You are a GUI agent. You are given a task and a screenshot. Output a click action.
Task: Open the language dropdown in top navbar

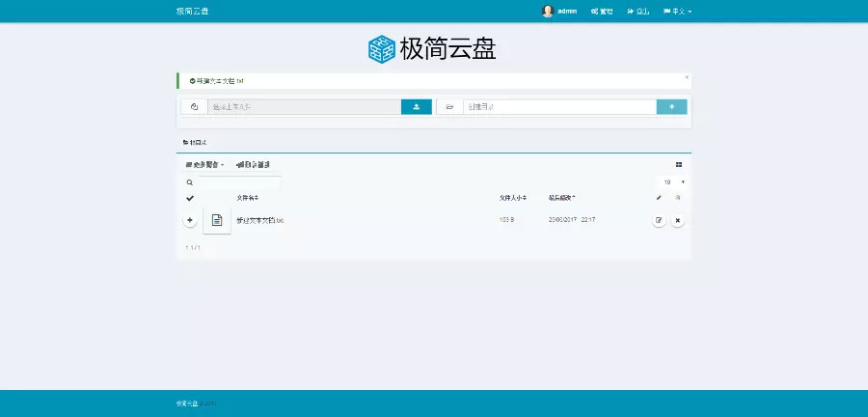click(x=681, y=12)
